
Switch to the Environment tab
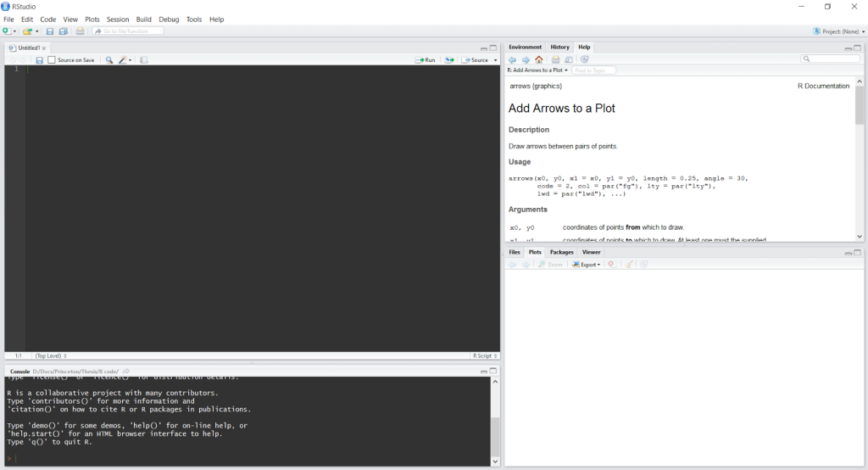526,48
